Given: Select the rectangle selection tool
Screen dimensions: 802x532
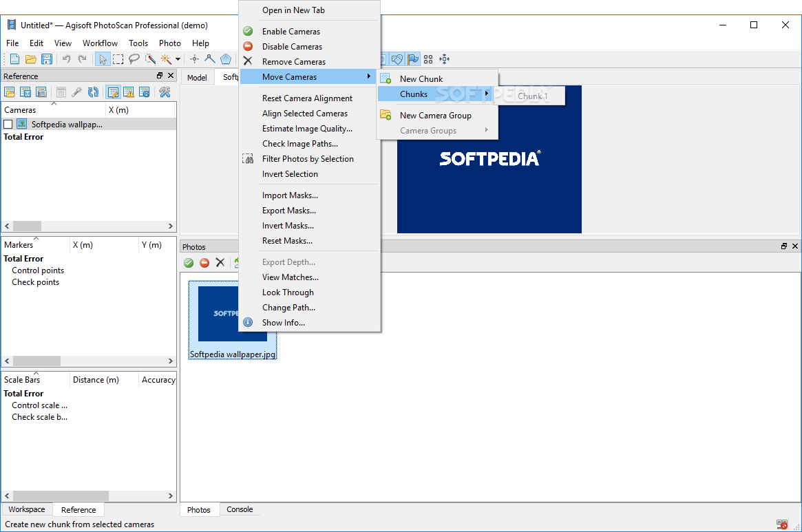Looking at the screenshot, I should [118, 59].
